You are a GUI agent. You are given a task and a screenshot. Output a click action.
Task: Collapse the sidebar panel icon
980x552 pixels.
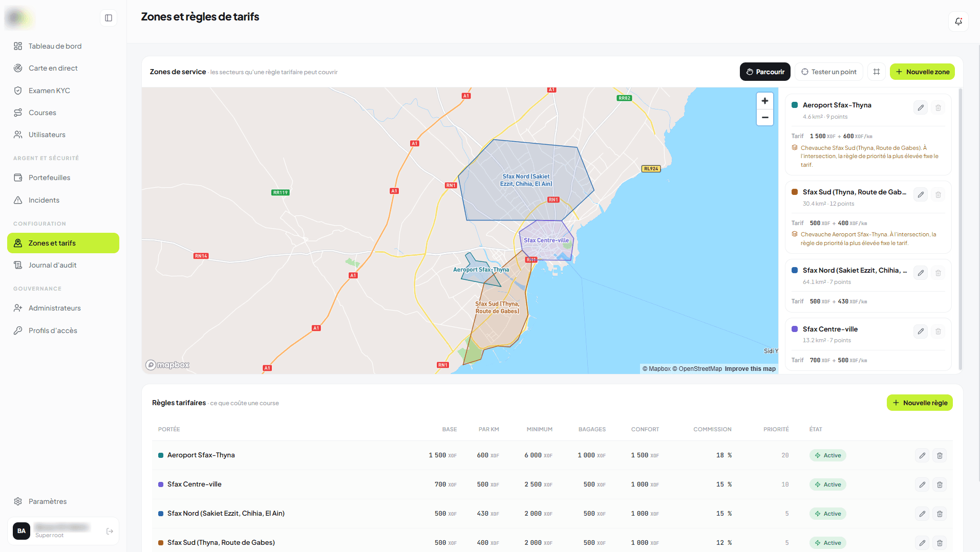(x=109, y=18)
